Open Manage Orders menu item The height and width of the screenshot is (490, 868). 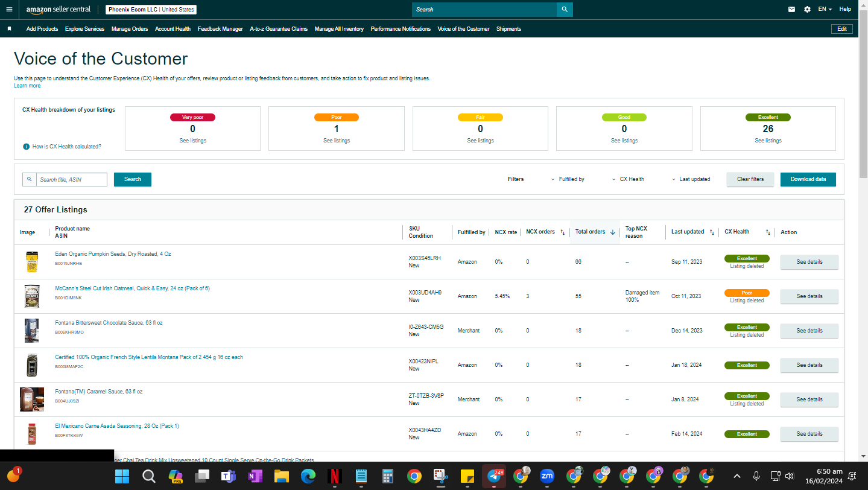[130, 29]
